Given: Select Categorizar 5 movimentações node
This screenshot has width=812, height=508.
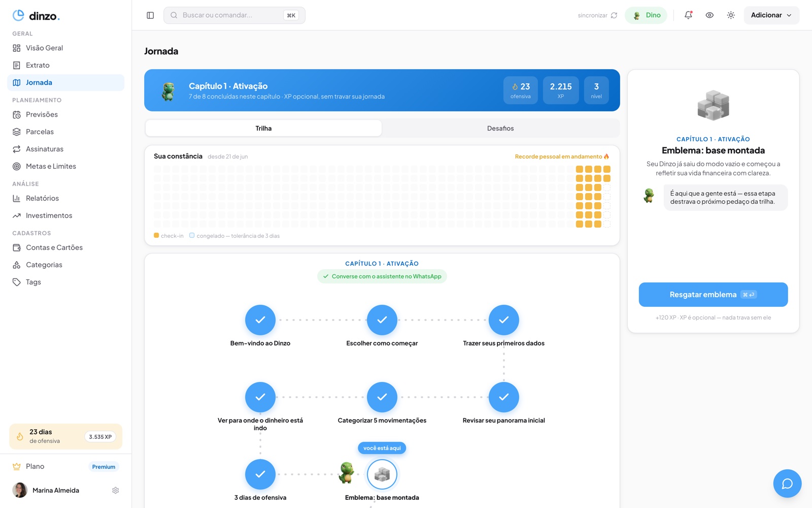Looking at the screenshot, I should tap(382, 397).
